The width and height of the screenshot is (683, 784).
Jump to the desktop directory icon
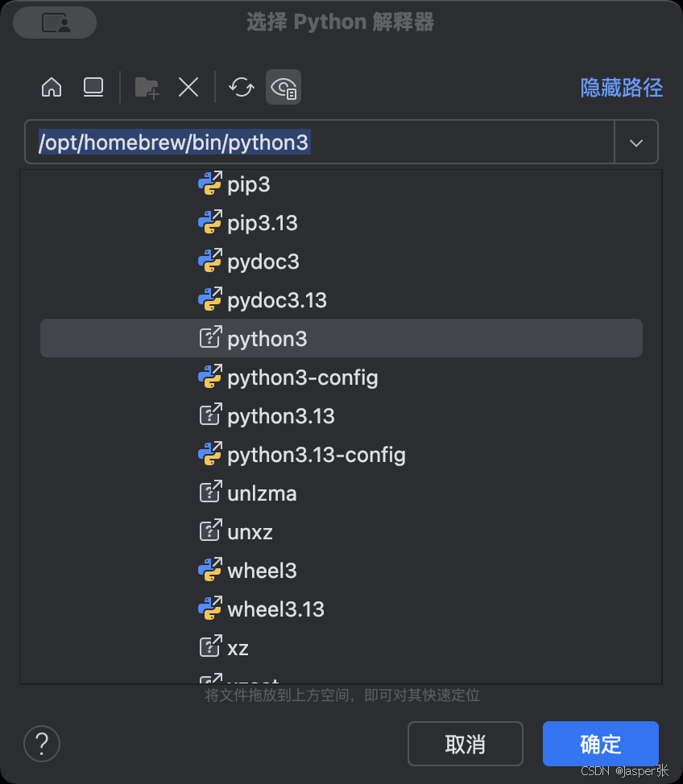pyautogui.click(x=93, y=88)
